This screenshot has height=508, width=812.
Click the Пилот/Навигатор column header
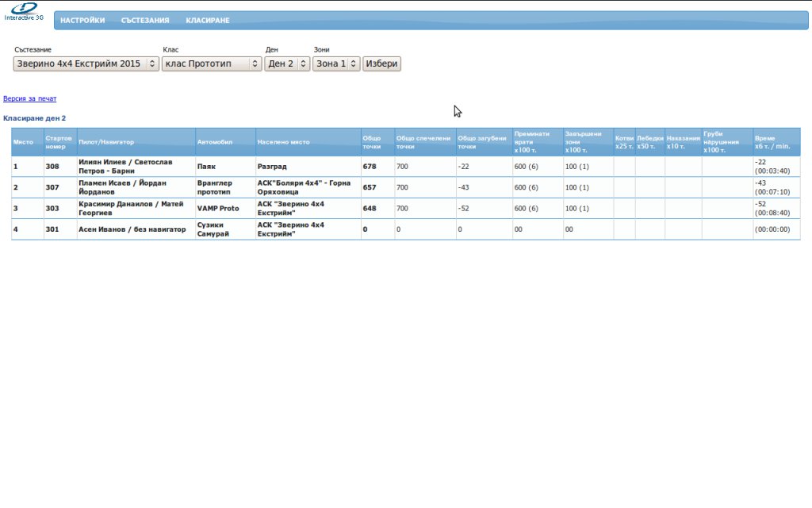[x=106, y=142]
